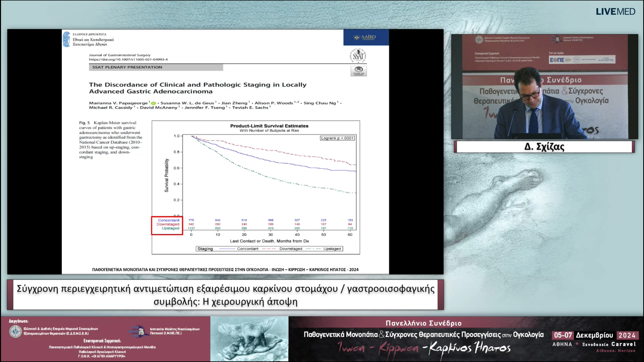
Task: Click the ΛΑΪΚΟ hospital logo
Action: point(365,37)
